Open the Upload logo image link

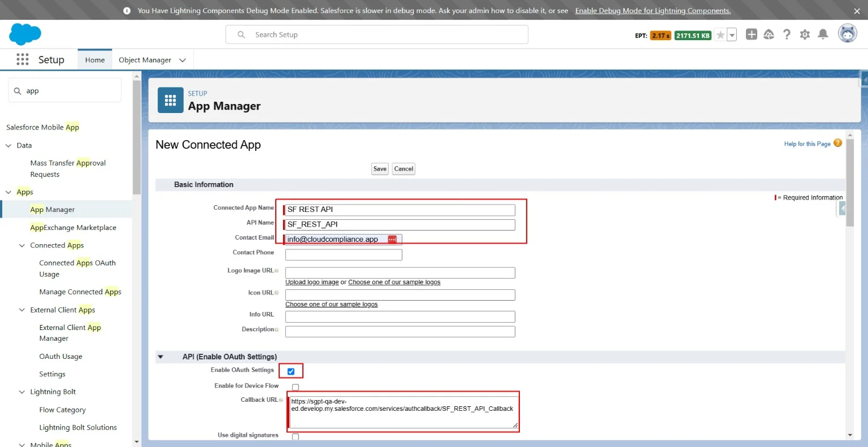[312, 282]
